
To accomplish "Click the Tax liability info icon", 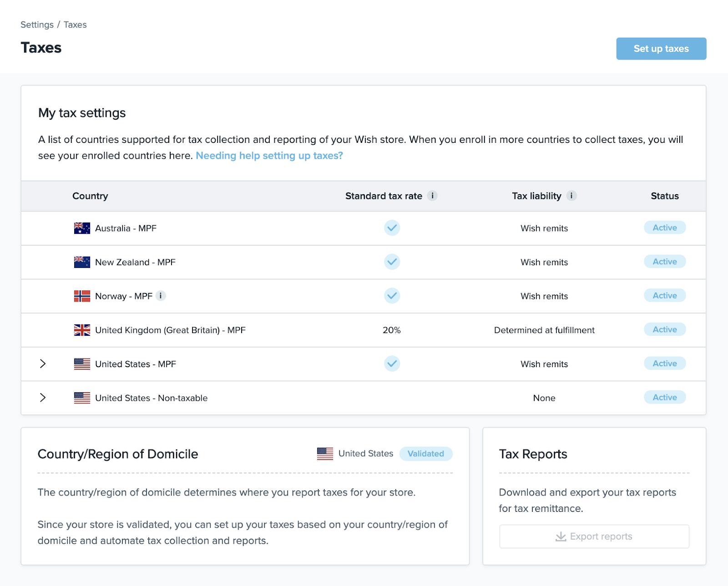I will click(x=571, y=196).
